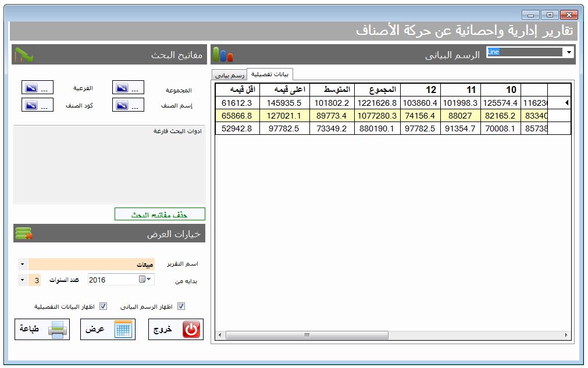
Task: Click the طباعة printer button
Action: click(x=42, y=329)
